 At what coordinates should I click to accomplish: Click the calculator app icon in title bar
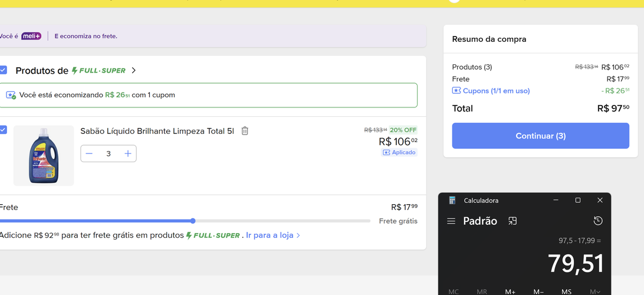coord(452,201)
